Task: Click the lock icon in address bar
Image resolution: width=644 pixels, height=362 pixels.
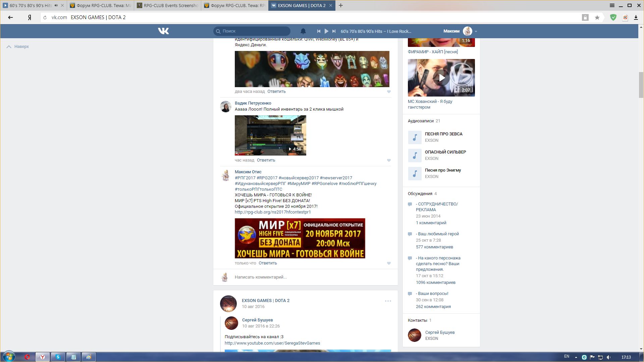Action: point(585,17)
